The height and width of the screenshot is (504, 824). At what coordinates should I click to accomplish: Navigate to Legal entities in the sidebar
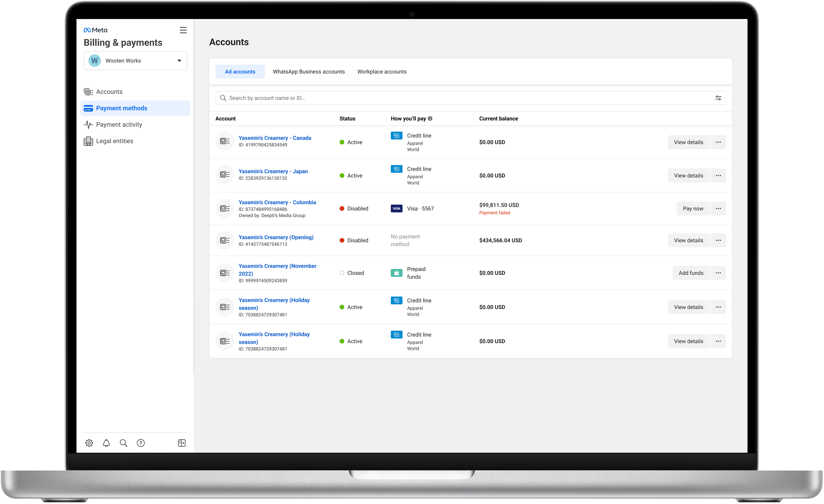(135, 141)
